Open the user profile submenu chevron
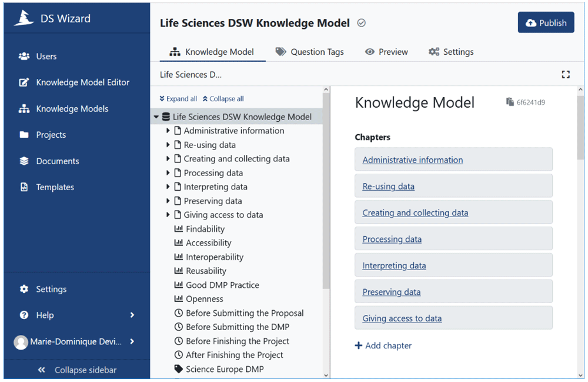588x382 pixels. point(132,341)
